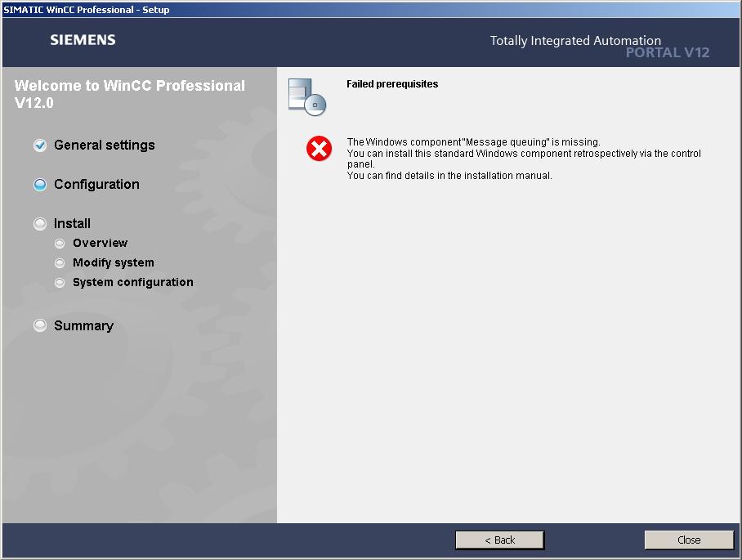Click the installer disc and computer icon
This screenshot has height=560, width=742.
(x=307, y=97)
